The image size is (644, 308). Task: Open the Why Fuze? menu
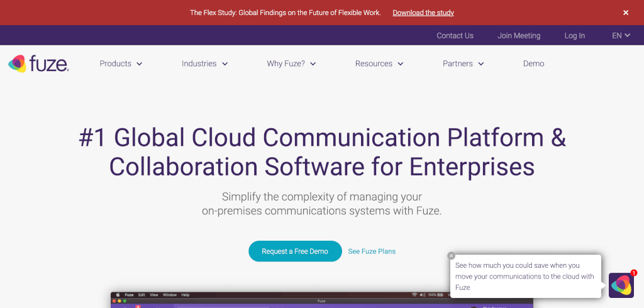coord(291,63)
